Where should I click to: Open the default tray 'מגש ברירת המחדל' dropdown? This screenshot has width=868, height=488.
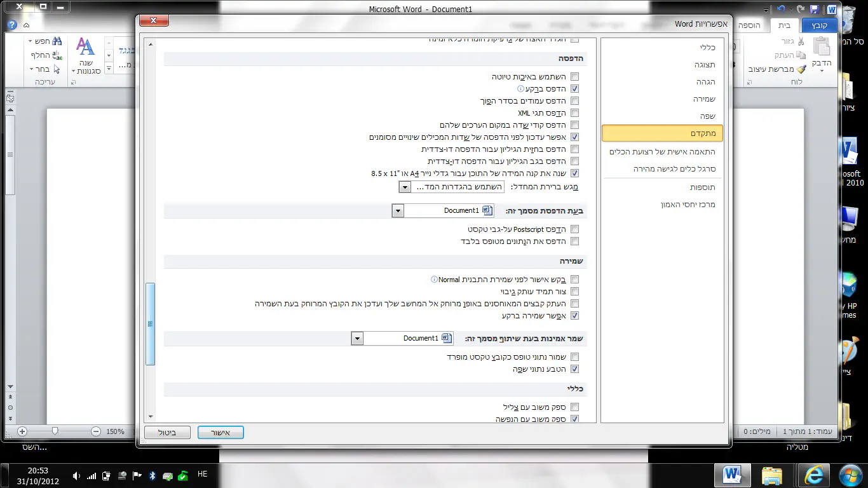pos(405,187)
